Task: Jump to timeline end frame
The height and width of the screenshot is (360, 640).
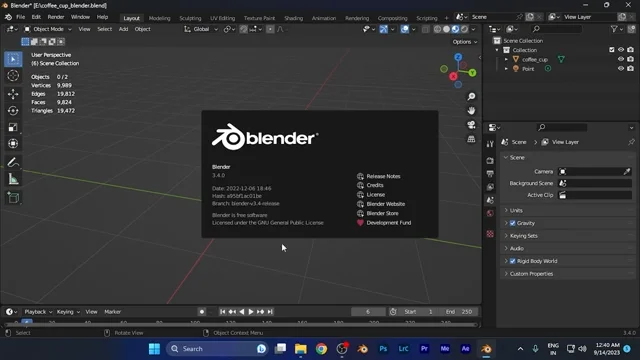Action: (270, 312)
